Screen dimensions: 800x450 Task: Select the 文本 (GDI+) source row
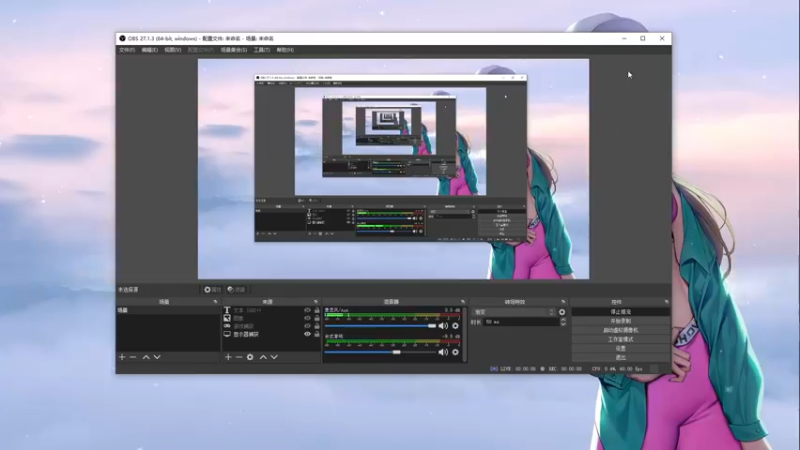[271, 310]
